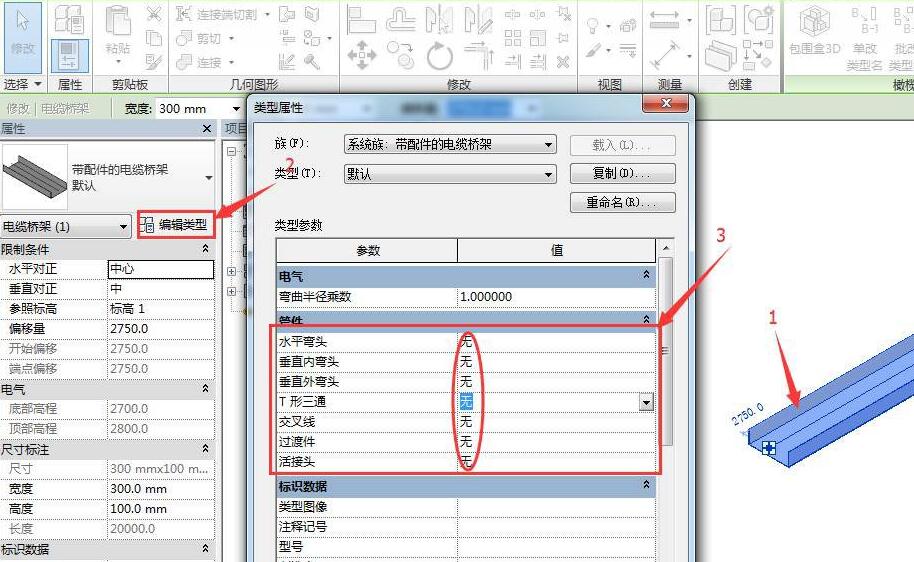Open the 宽度 300 mm width dropdown
The width and height of the screenshot is (914, 562).
236,108
